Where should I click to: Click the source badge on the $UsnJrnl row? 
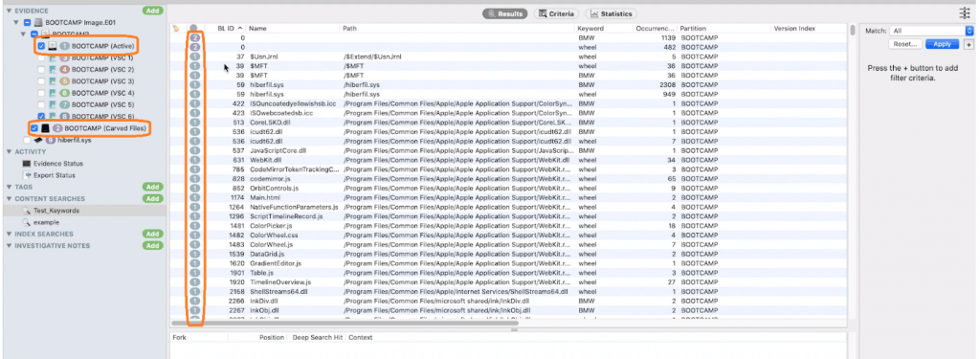click(194, 56)
